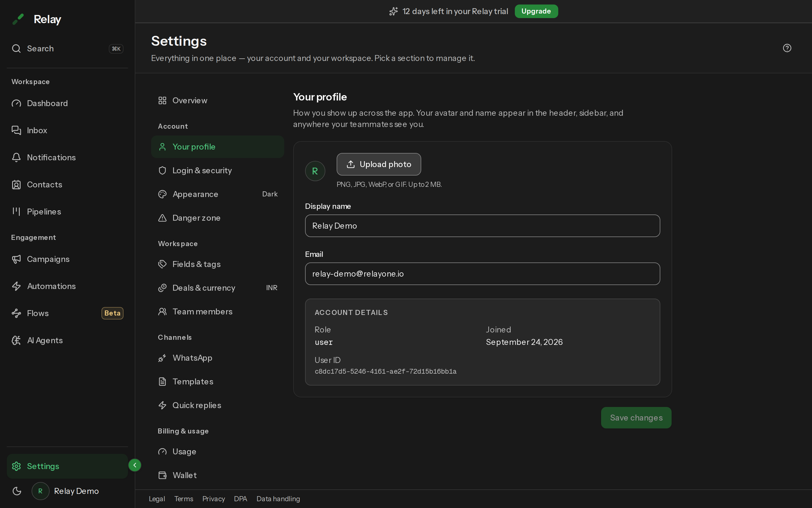Viewport: 812px width, 508px height.
Task: Click the profile avatar R circle
Action: pyautogui.click(x=315, y=171)
